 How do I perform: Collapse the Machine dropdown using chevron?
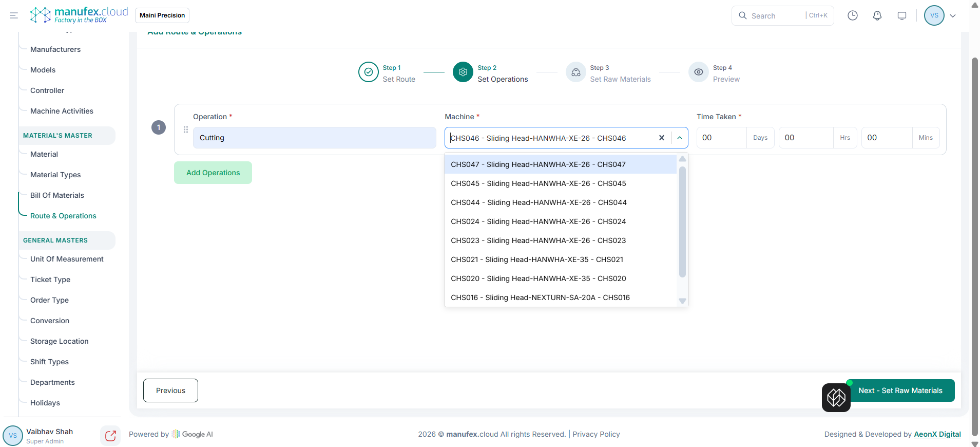[x=679, y=138]
